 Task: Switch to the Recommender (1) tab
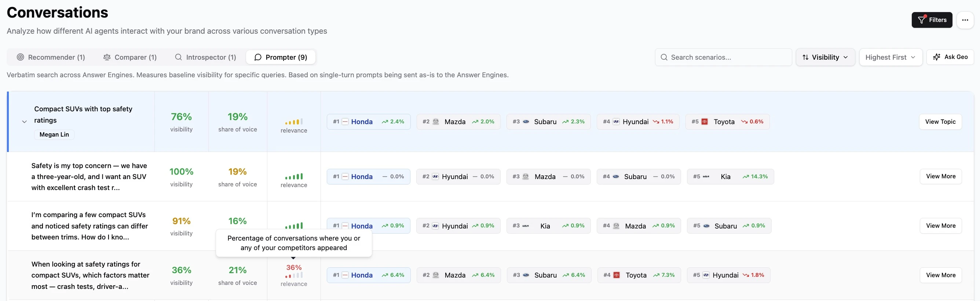pyautogui.click(x=51, y=57)
